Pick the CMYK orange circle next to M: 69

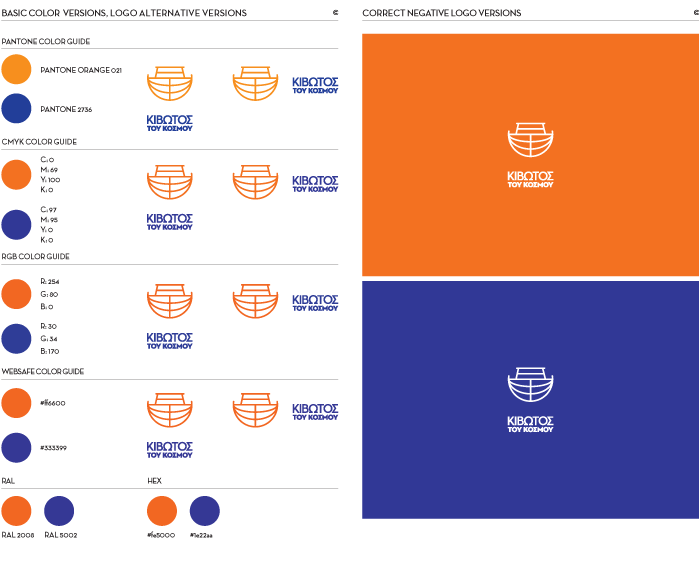point(16,175)
